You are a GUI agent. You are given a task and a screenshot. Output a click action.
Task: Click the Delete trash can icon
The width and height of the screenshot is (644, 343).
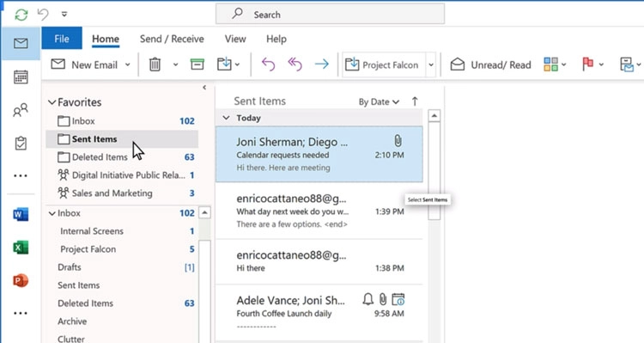tap(155, 64)
